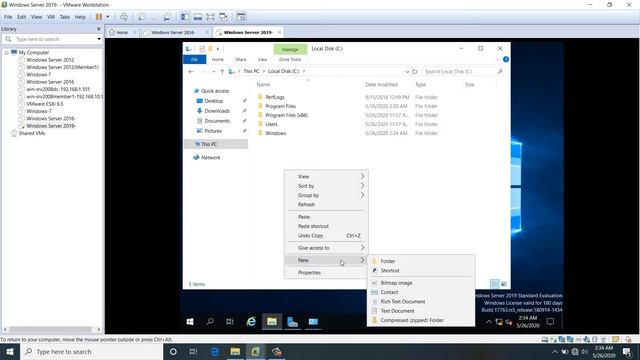
Task: Open the Tabs menu in VMware
Action: click(x=64, y=17)
